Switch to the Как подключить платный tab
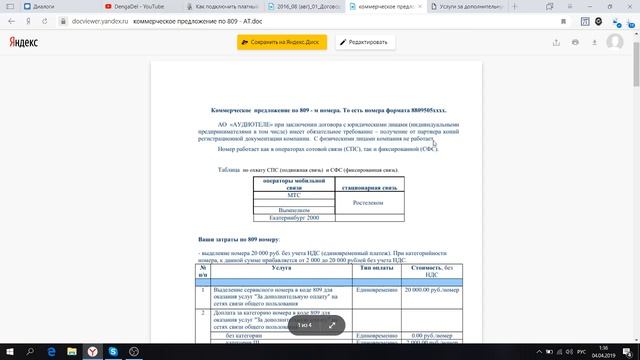The image size is (640, 360). (222, 7)
